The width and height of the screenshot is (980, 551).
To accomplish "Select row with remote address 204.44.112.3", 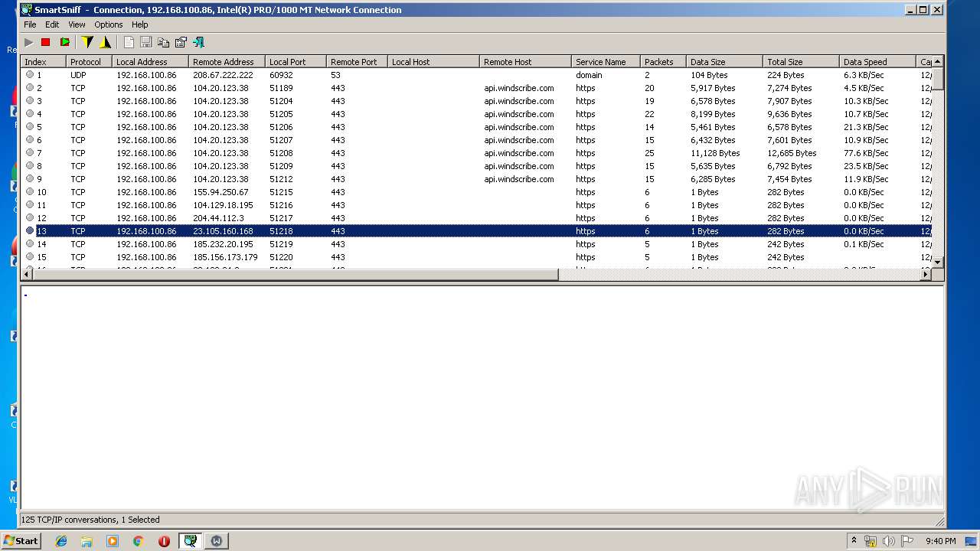I will [x=475, y=218].
